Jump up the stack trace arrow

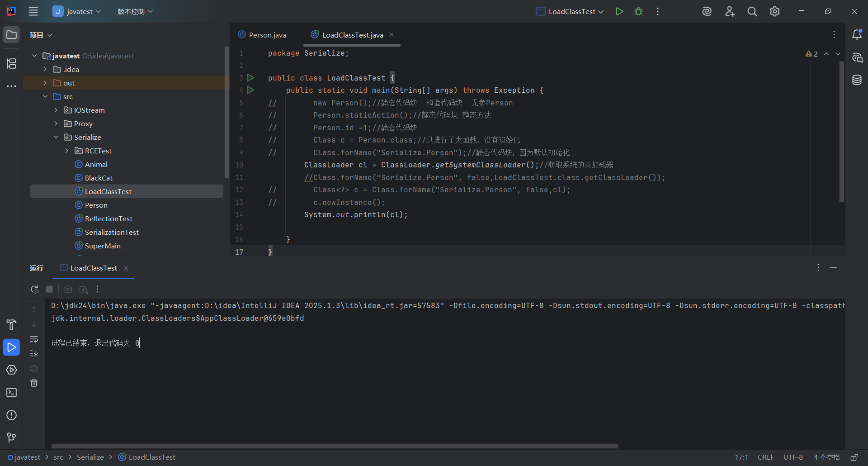pyautogui.click(x=34, y=309)
